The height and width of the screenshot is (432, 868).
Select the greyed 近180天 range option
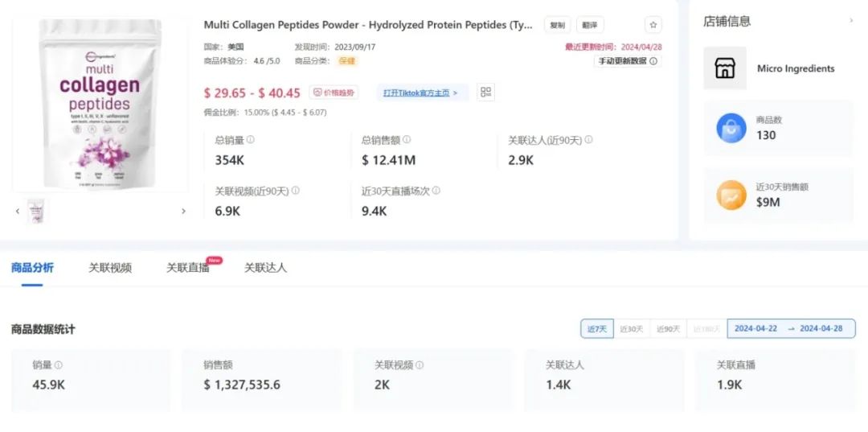707,329
